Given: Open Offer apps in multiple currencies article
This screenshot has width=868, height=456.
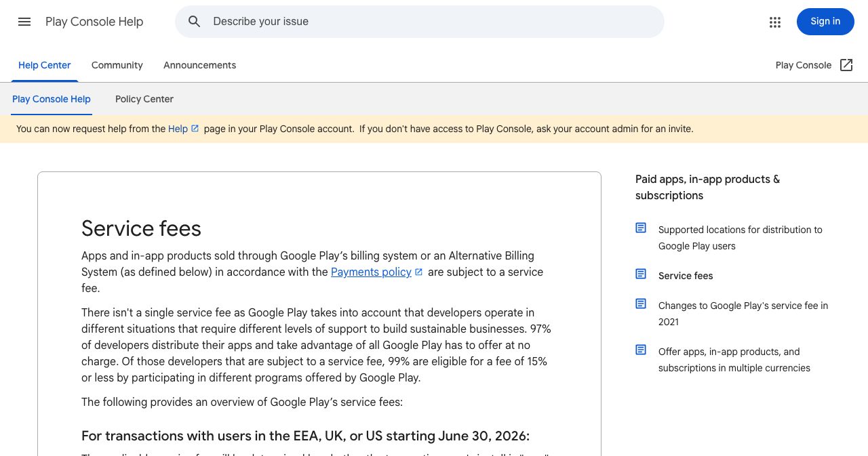Looking at the screenshot, I should pyautogui.click(x=734, y=360).
